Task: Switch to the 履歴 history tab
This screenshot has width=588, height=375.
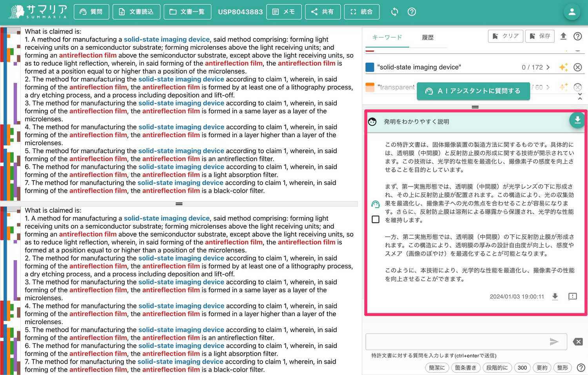Action: point(428,37)
